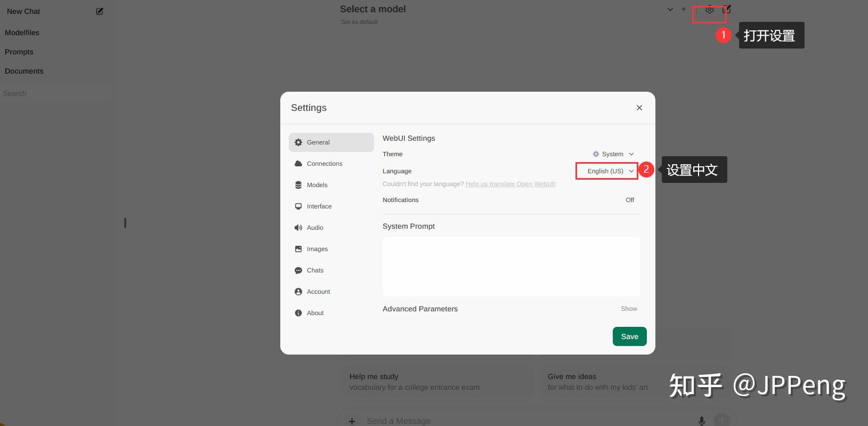Open the Account settings tab
868x426 pixels.
point(318,292)
